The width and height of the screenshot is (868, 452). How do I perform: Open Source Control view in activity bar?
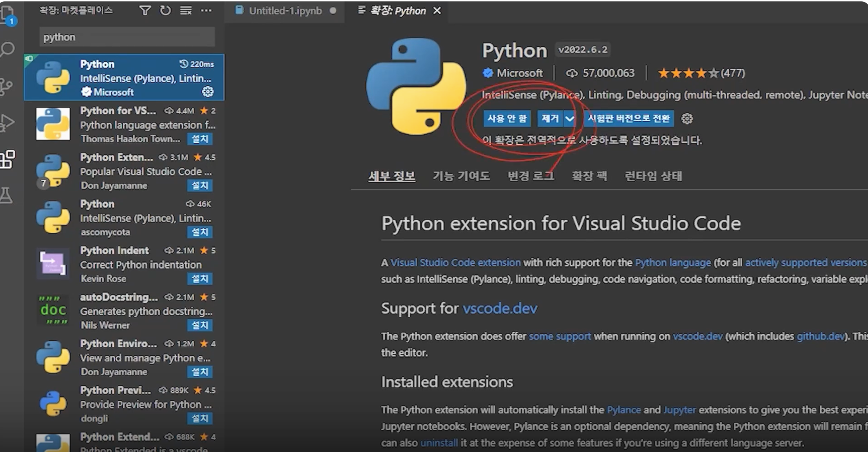click(7, 86)
